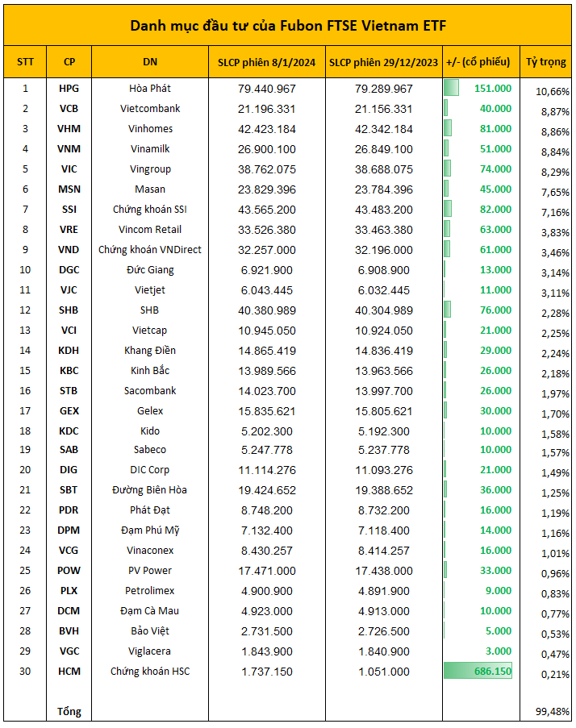Click the SLCP phiên 29/12/2023 header
Image resolution: width=576 pixels, height=728 pixels.
tap(382, 62)
